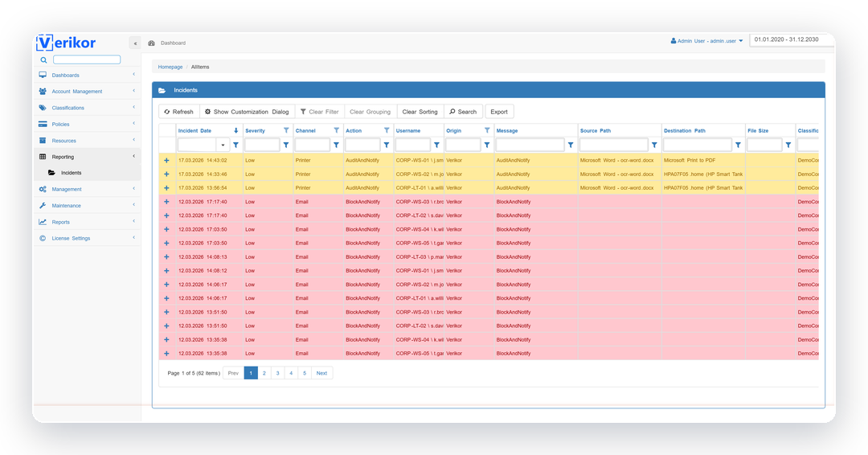This screenshot has height=455, width=868.
Task: Click the Origin column header filter icon
Action: pos(487,130)
